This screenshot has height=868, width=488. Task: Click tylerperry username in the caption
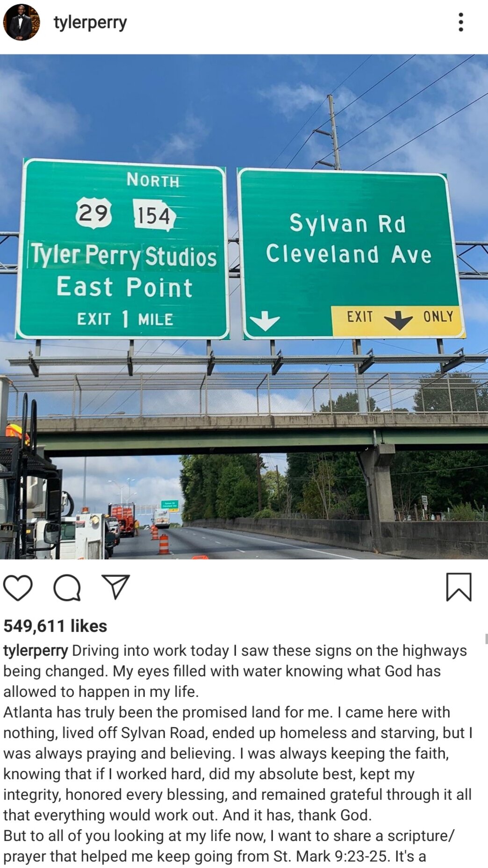pos(36,651)
